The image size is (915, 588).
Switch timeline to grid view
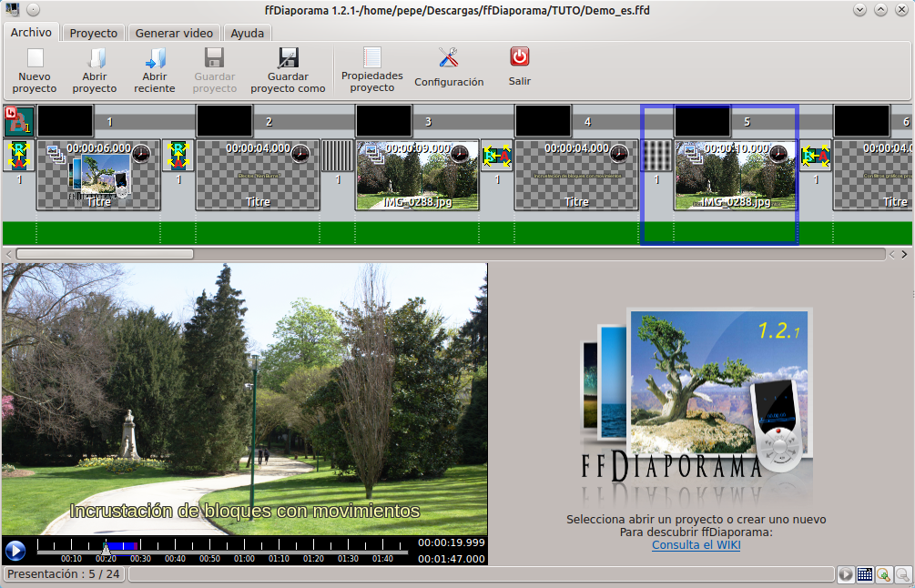[865, 574]
